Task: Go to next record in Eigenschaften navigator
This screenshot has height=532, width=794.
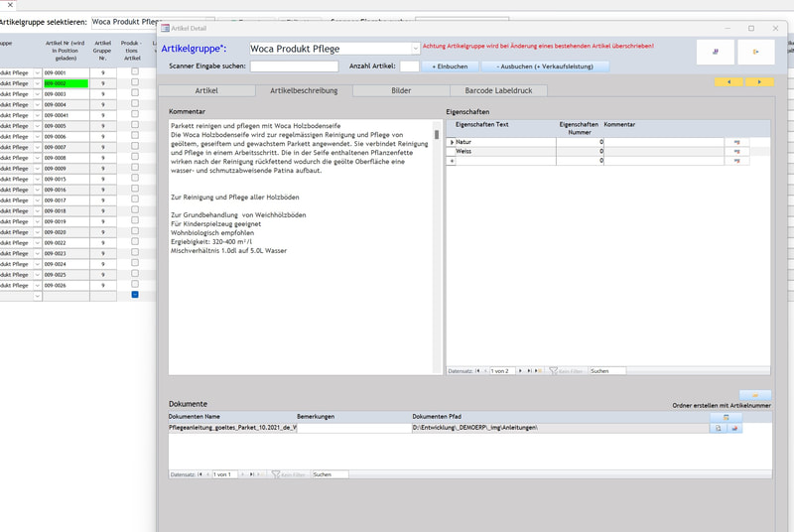Action: pyautogui.click(x=520, y=371)
